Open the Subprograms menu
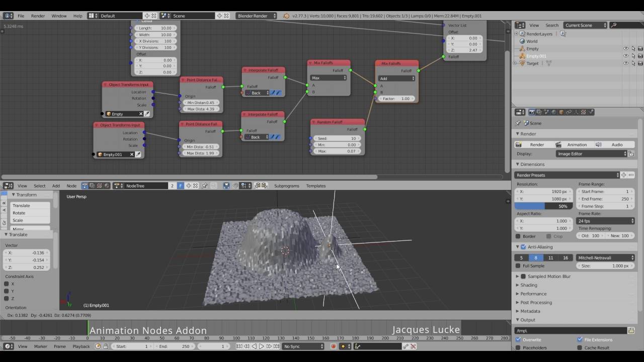 point(286,186)
